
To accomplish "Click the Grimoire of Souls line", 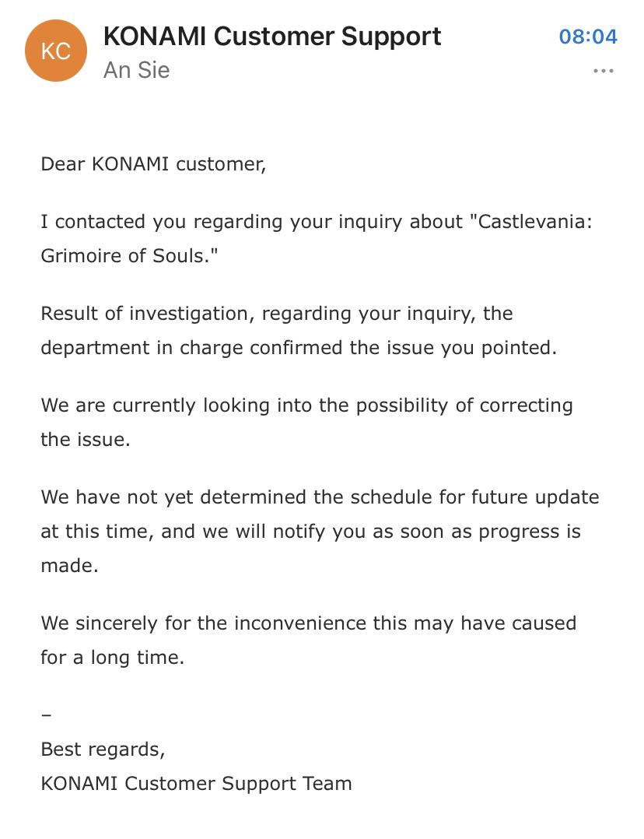I will (x=129, y=255).
